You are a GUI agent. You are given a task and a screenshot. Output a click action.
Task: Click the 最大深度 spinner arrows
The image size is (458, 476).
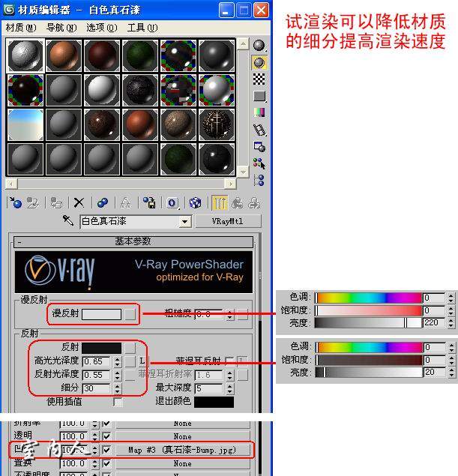click(230, 388)
